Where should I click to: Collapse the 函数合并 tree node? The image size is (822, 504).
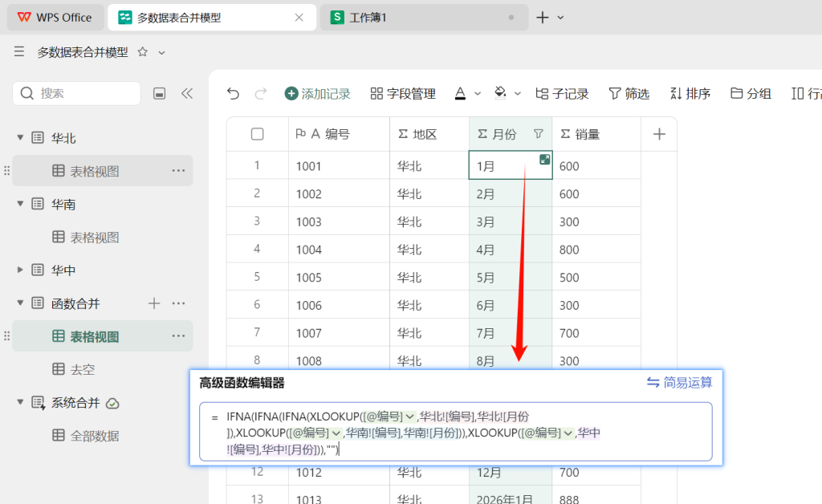click(20, 303)
